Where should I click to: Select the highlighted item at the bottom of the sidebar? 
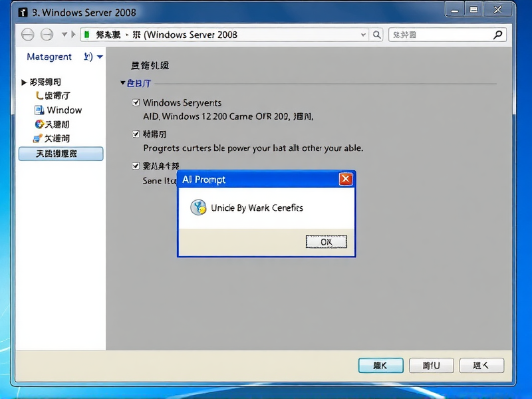pos(61,154)
